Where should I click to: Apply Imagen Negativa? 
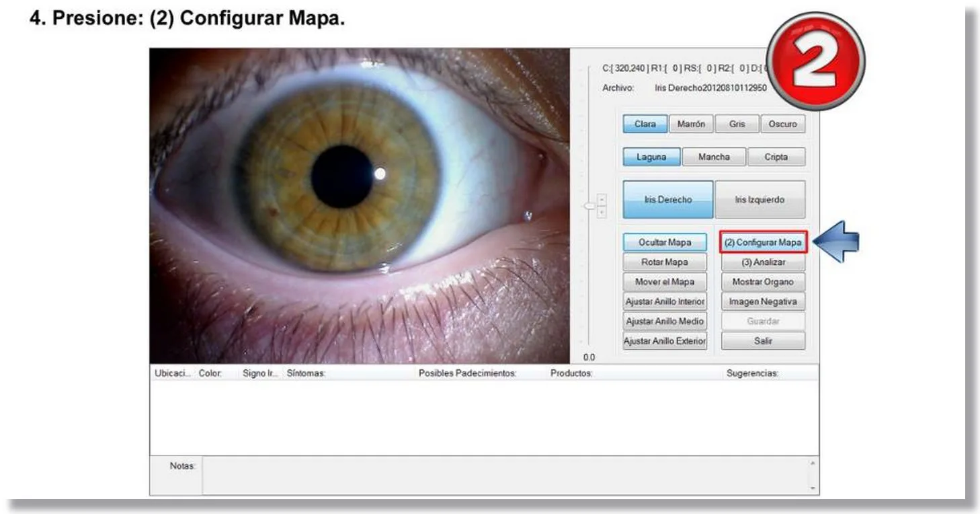point(763,301)
